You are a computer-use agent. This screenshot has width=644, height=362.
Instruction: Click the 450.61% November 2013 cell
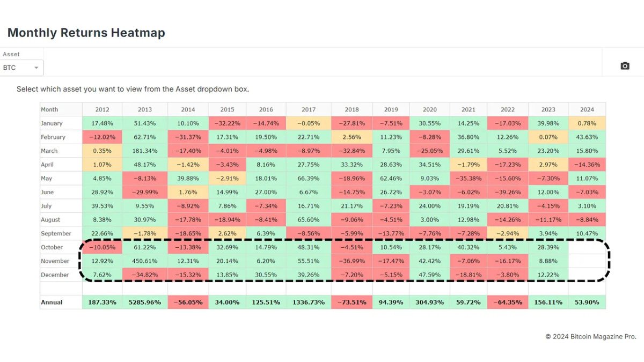144,261
